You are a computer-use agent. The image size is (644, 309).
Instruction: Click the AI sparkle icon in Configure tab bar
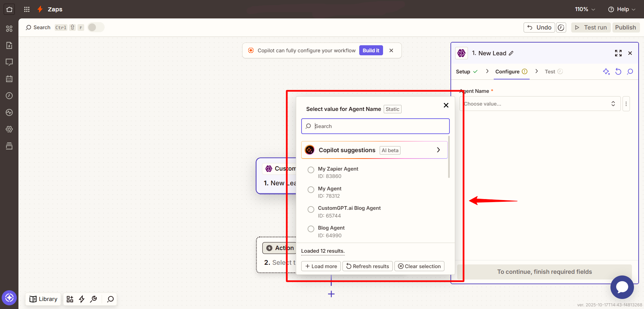point(606,71)
